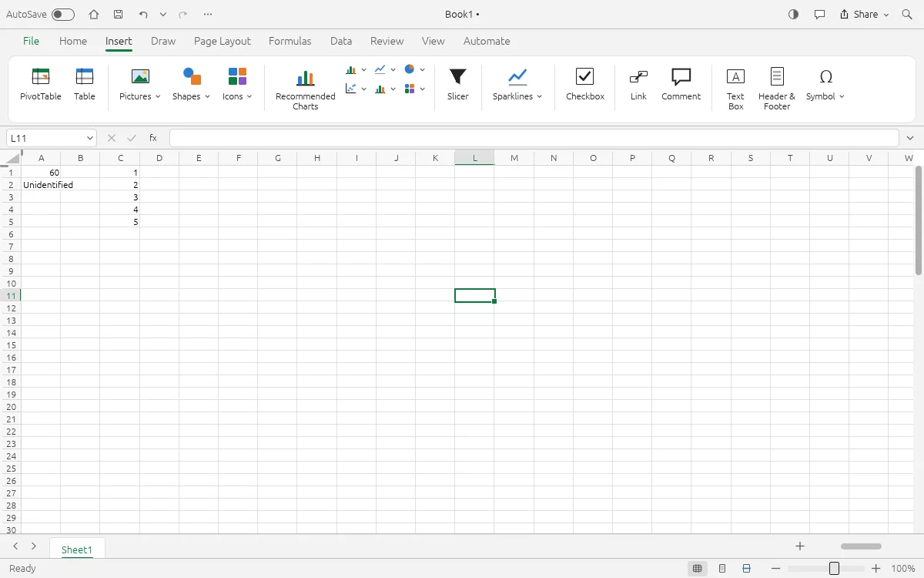924x578 pixels.
Task: Open more title bar options (ellipsis)
Action: tap(208, 15)
